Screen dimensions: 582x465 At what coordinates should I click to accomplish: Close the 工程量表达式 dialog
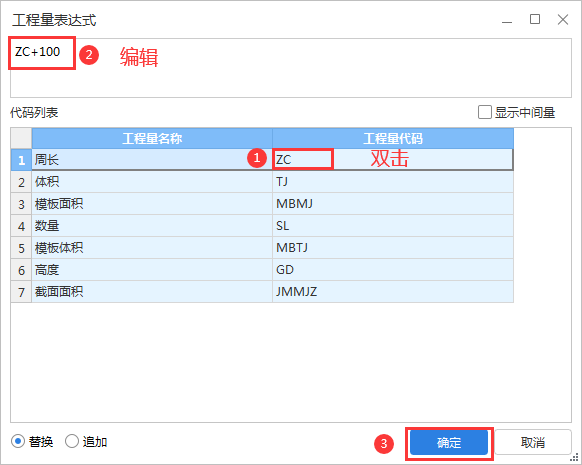tap(563, 20)
